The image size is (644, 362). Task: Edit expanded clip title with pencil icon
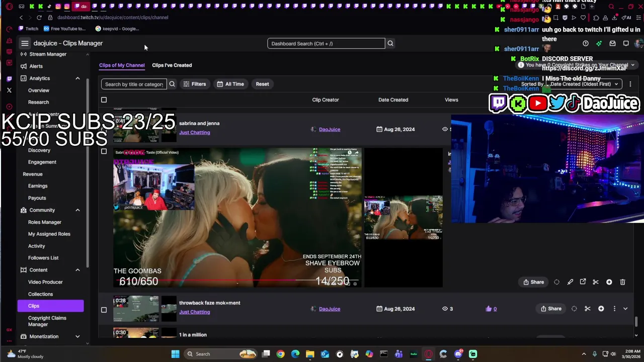pos(570,282)
